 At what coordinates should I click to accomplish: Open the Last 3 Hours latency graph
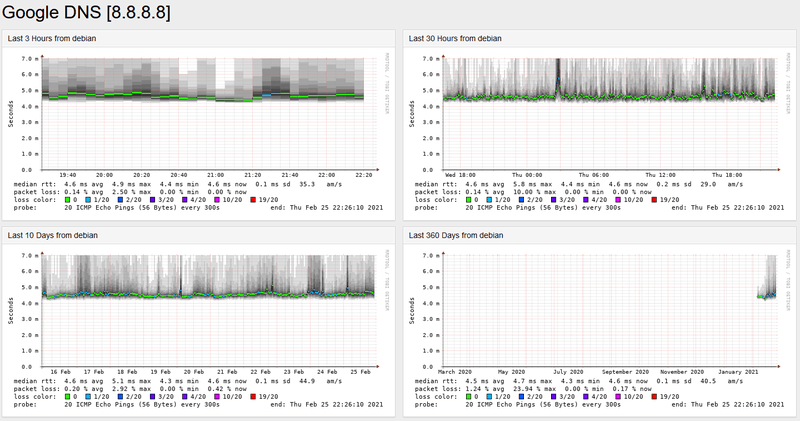(x=198, y=132)
